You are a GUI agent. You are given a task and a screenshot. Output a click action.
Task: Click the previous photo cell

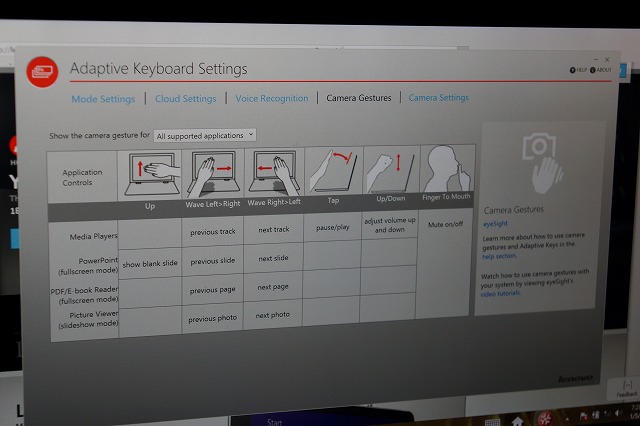coord(212,318)
